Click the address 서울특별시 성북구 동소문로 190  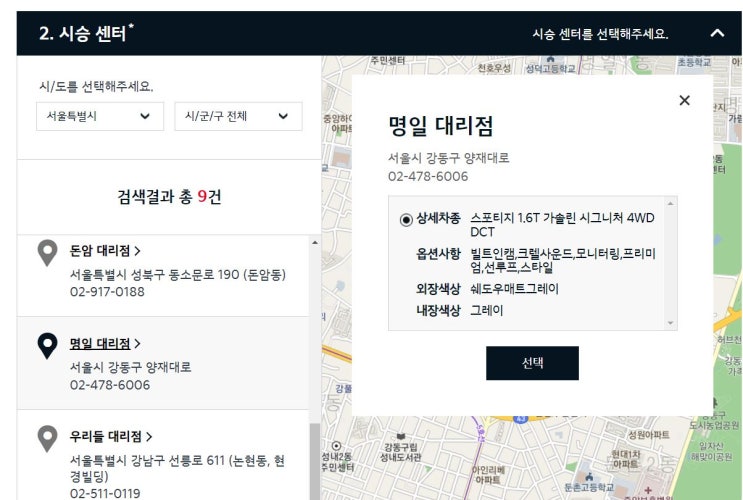[x=178, y=274]
